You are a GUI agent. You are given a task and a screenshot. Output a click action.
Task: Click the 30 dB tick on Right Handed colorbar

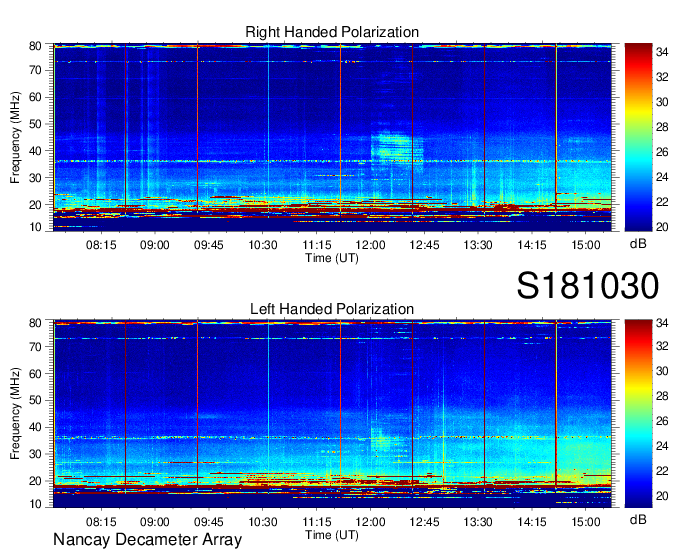(x=662, y=102)
